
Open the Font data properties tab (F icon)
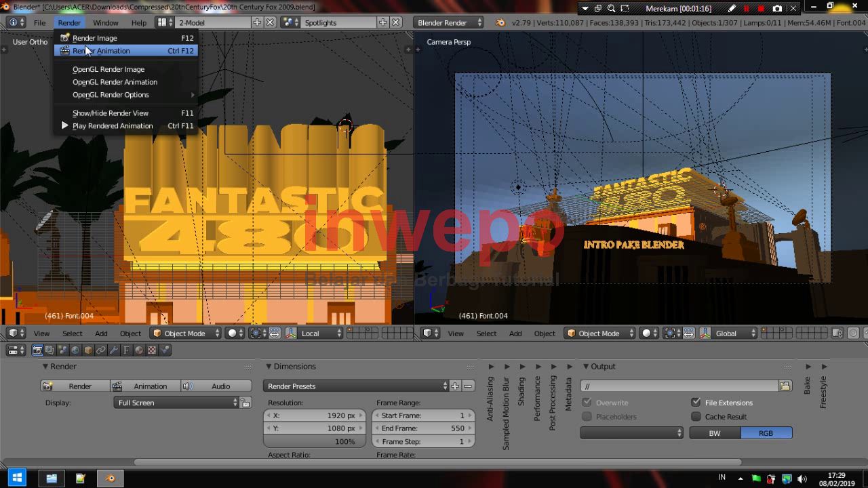[126, 350]
